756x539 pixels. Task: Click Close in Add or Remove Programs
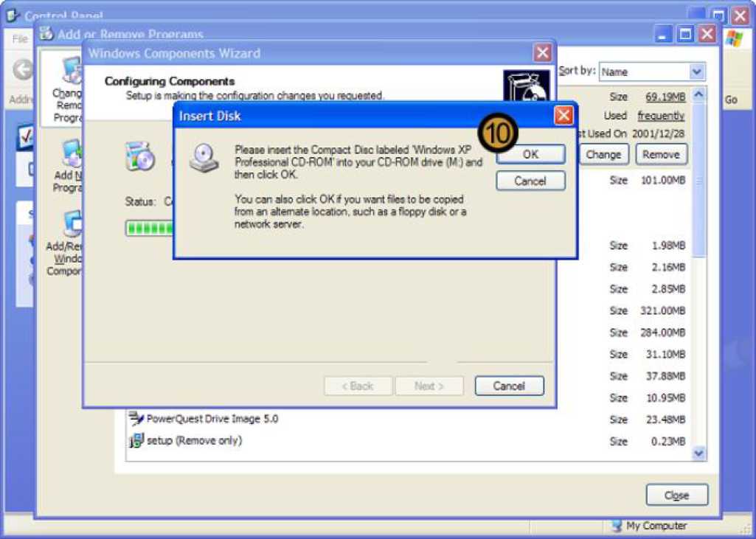click(x=677, y=495)
